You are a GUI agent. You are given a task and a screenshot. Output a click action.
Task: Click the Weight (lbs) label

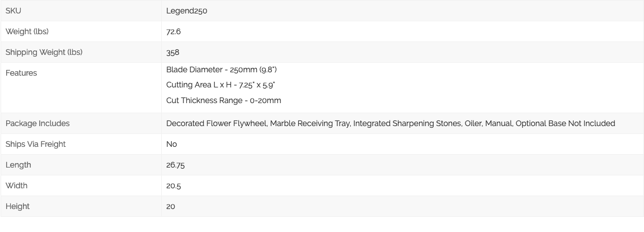pyautogui.click(x=27, y=32)
